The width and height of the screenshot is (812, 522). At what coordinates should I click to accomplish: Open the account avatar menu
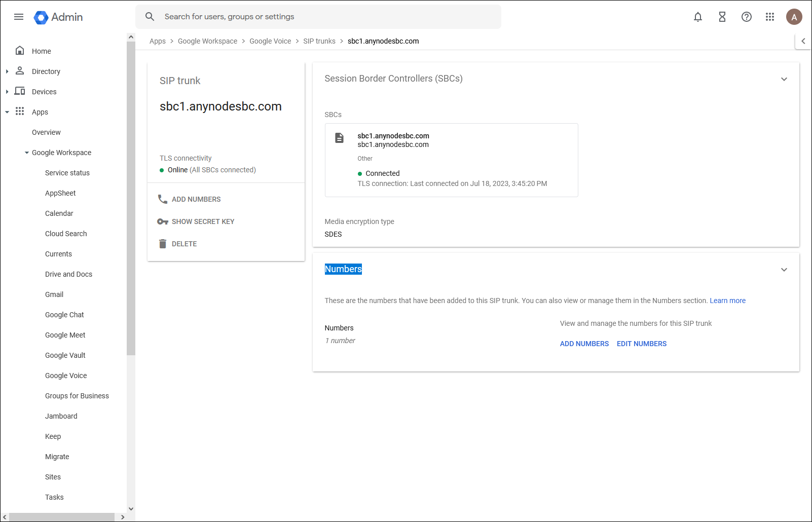click(x=794, y=17)
